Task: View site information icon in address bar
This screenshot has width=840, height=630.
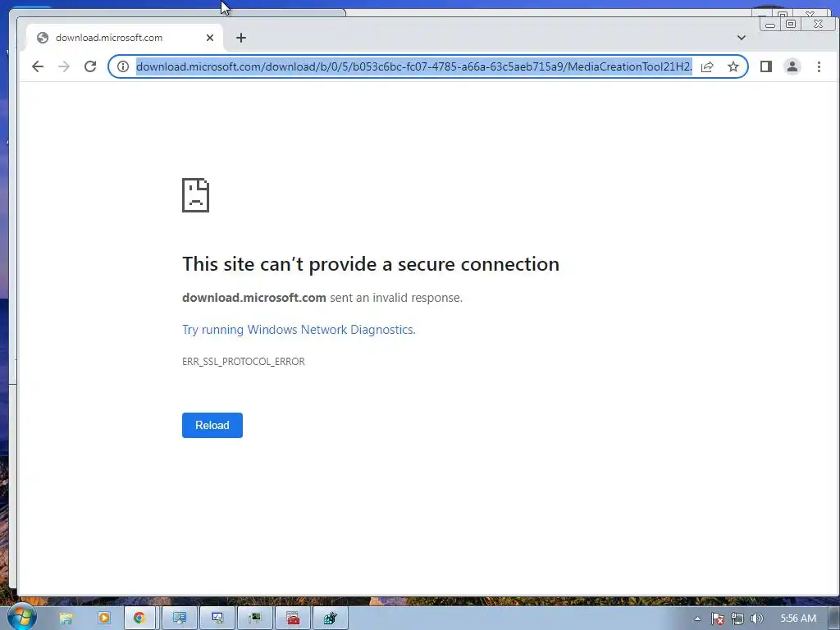Action: click(x=123, y=66)
